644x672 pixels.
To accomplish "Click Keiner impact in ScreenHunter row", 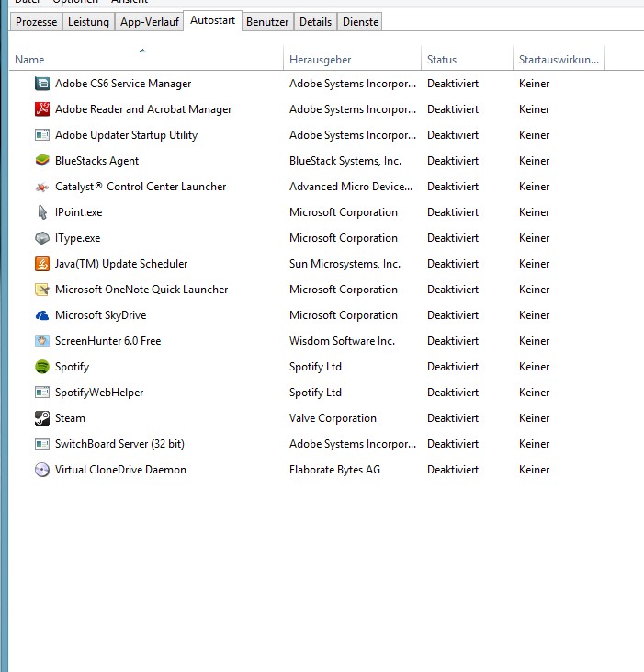I will click(534, 341).
